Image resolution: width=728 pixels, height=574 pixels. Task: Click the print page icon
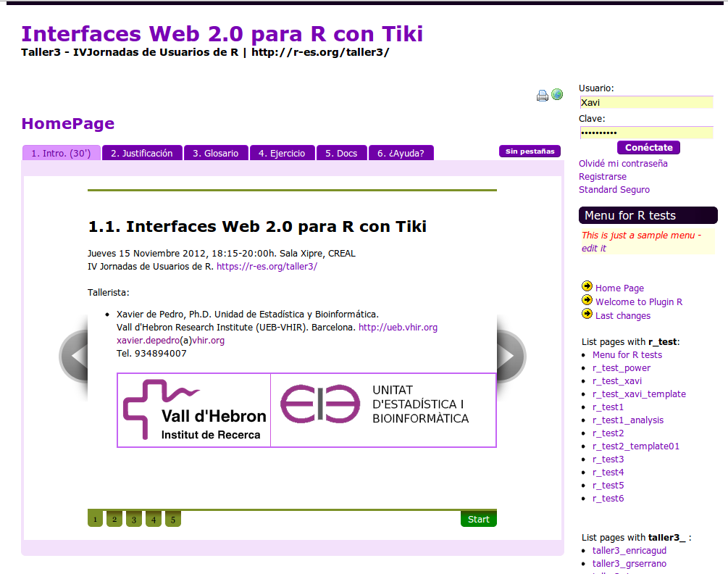[x=543, y=96]
